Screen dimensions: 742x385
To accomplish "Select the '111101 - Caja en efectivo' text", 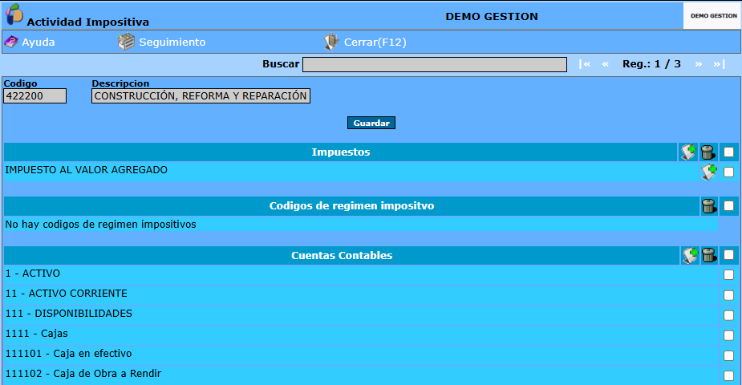I will tap(69, 354).
